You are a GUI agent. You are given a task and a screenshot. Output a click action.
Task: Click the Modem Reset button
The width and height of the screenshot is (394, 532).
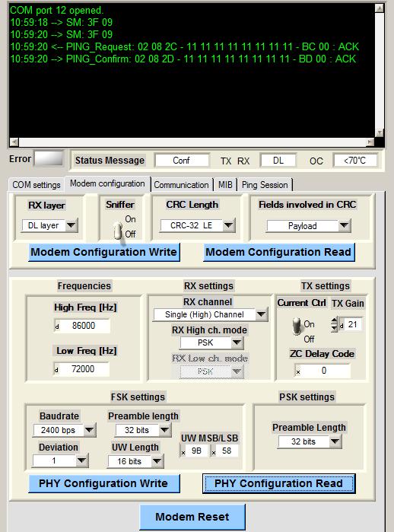tap(192, 517)
